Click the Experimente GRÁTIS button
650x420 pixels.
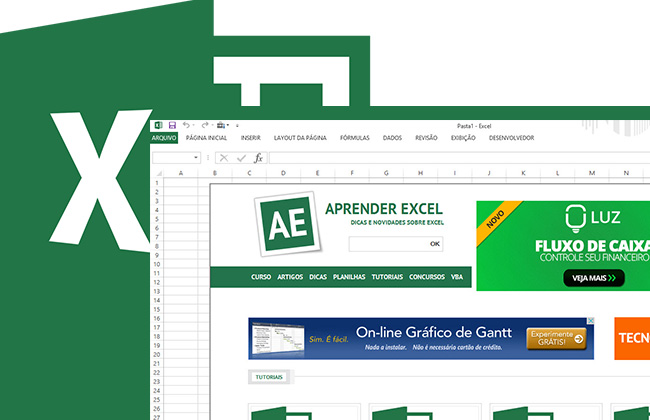click(556, 338)
